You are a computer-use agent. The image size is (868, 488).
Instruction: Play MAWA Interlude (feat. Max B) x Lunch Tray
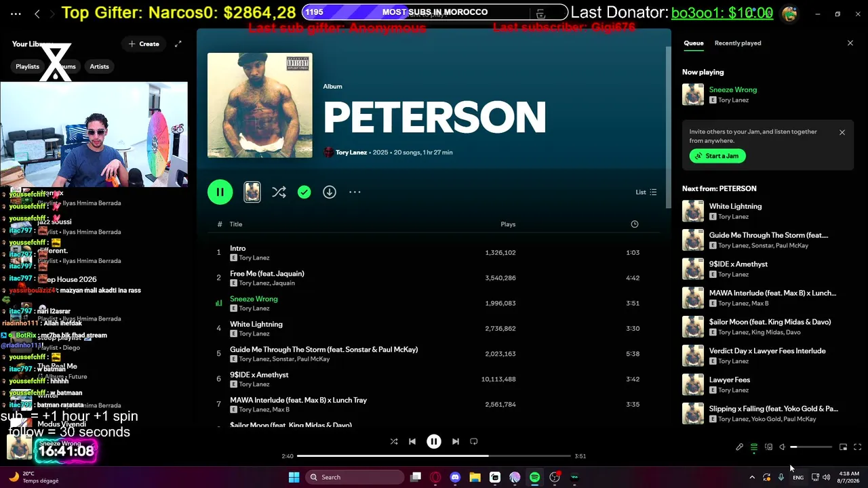(x=434, y=404)
